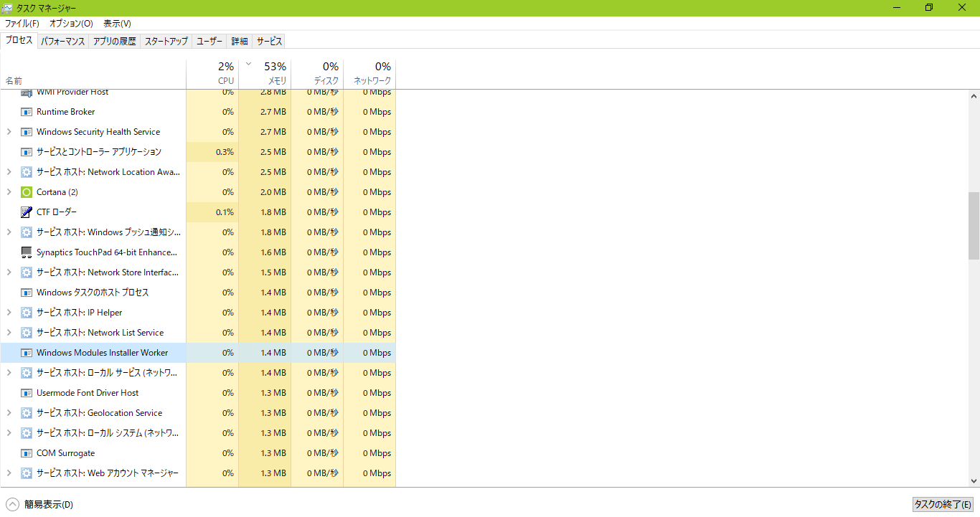Click the green Cortana icon
The image size is (980, 517).
click(x=27, y=192)
